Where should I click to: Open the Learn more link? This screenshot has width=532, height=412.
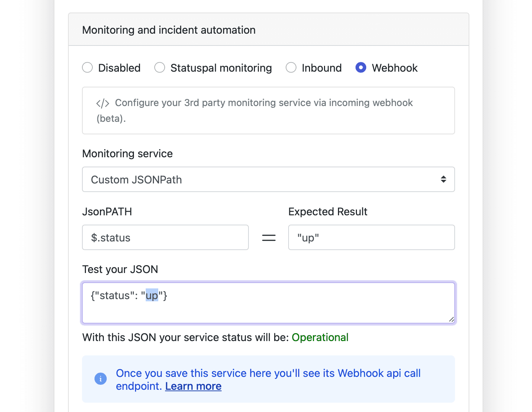[193, 386]
